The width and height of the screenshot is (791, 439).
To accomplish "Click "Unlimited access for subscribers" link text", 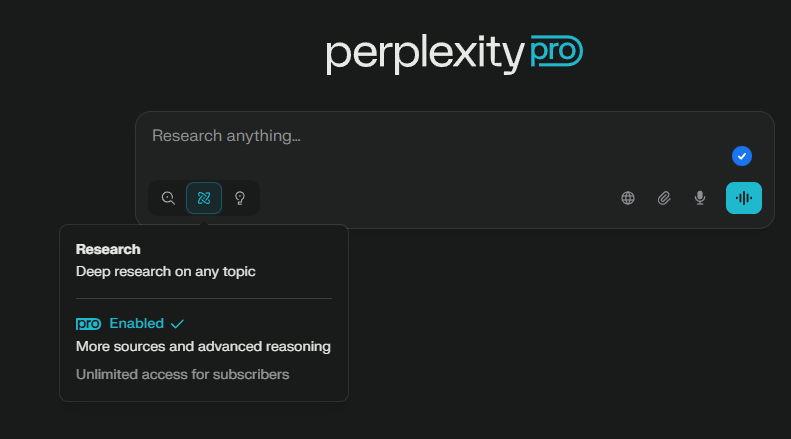I will click(182, 374).
